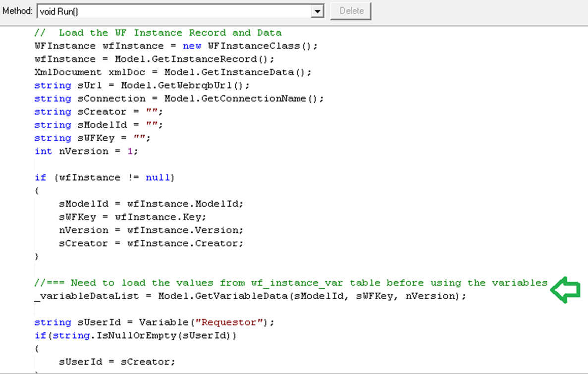Click the Method label text

[17, 11]
